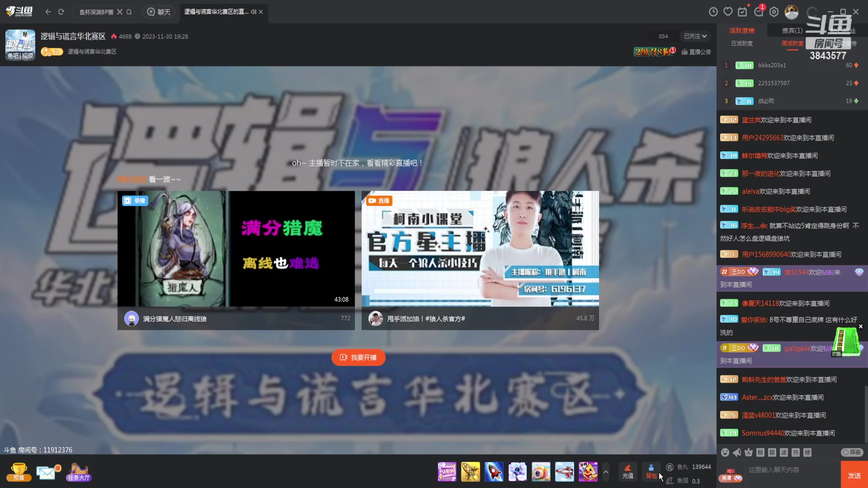Expand the gift list arrow

tap(606, 472)
